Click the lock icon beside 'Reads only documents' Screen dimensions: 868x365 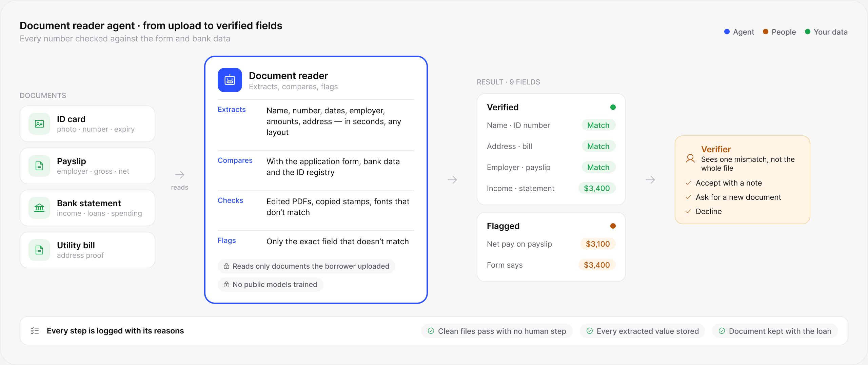[226, 266]
